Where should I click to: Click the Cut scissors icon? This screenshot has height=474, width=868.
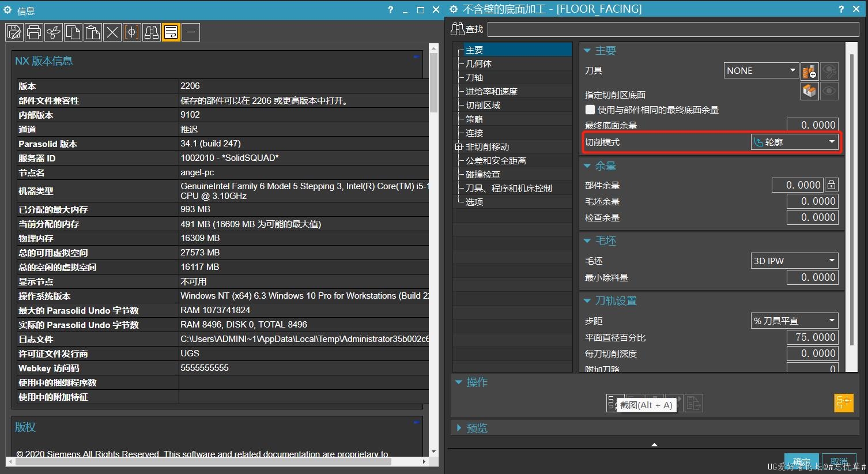(54, 32)
